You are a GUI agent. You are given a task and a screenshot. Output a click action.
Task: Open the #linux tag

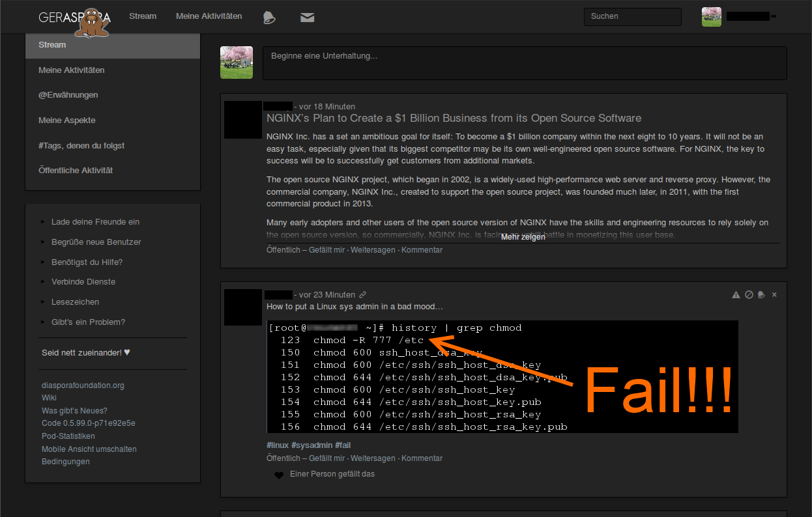[278, 445]
